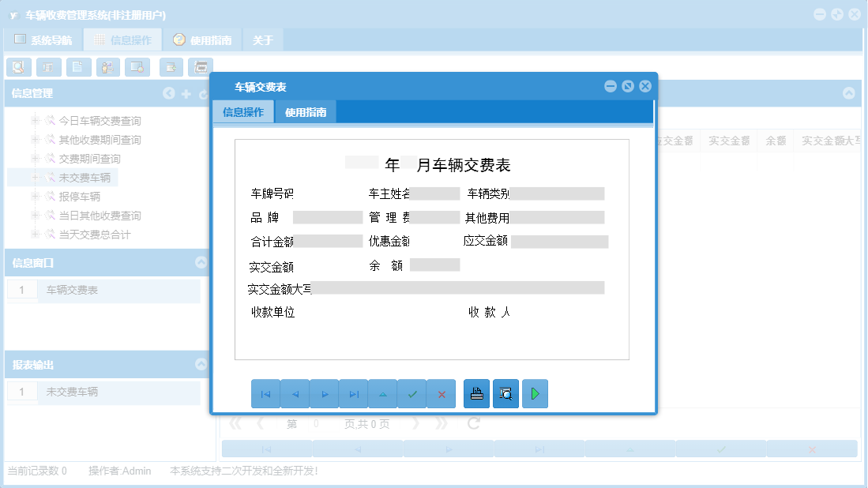
Task: Select the user management icon in the toolbar
Action: point(107,67)
